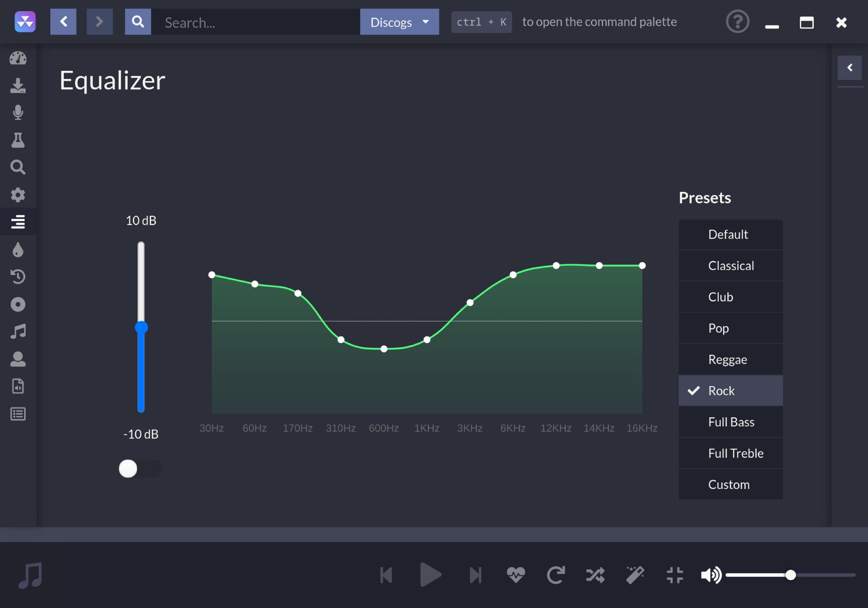
Task: Toggle repeat/loop playback
Action: click(x=556, y=575)
